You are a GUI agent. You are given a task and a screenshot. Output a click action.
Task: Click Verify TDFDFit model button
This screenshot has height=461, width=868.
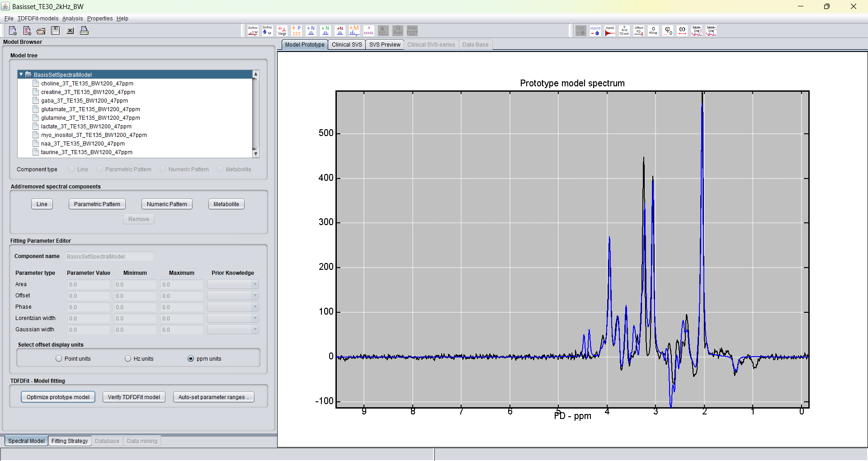pos(134,397)
